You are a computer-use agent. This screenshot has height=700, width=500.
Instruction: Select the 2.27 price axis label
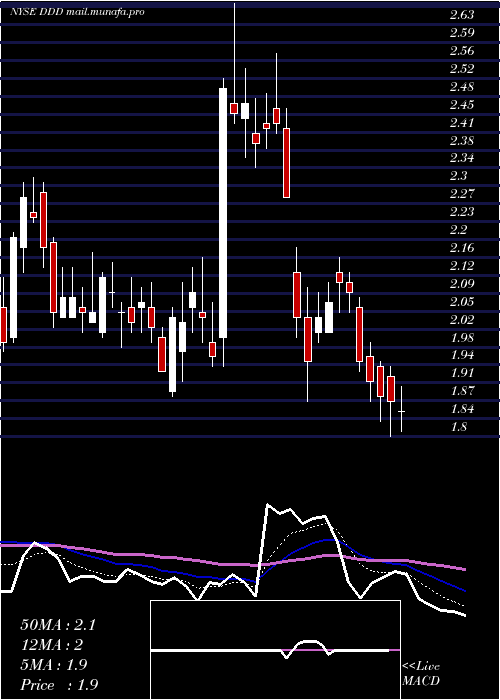pos(462,194)
